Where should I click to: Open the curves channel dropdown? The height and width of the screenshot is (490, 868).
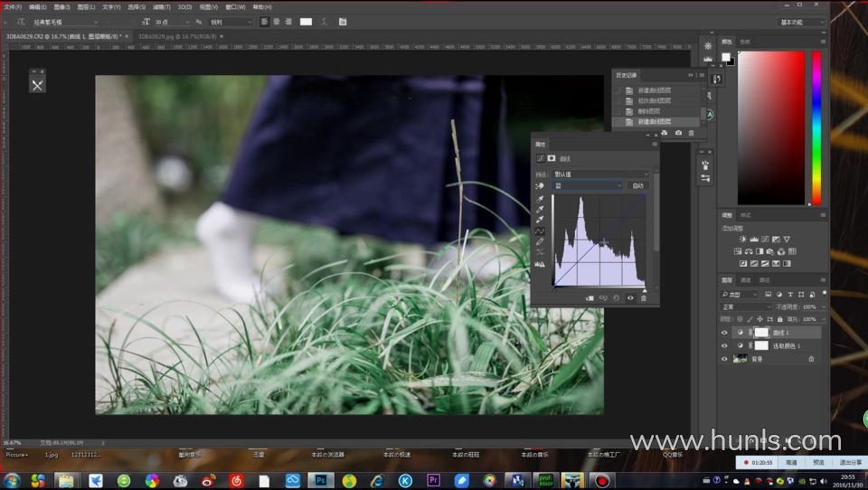coord(588,185)
